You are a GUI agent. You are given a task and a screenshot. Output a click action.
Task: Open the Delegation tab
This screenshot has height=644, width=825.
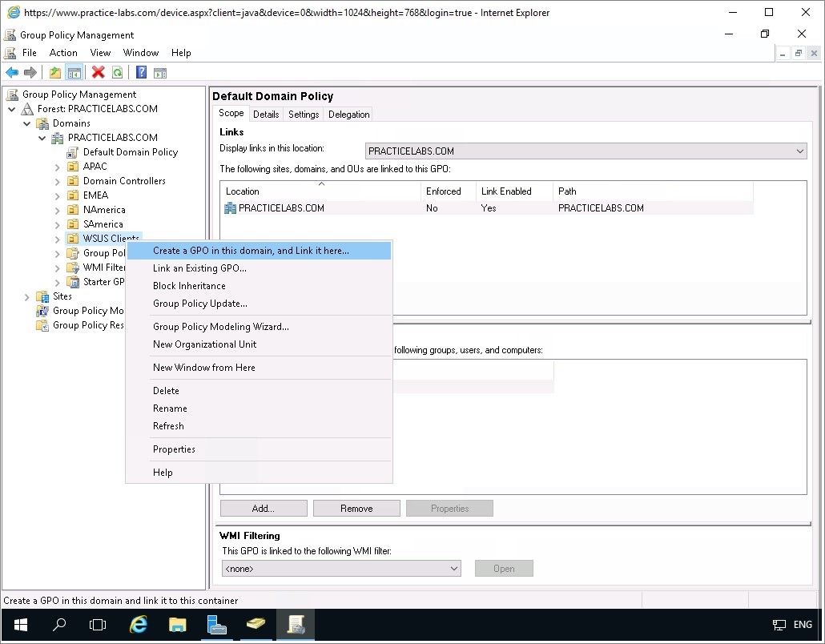(348, 115)
